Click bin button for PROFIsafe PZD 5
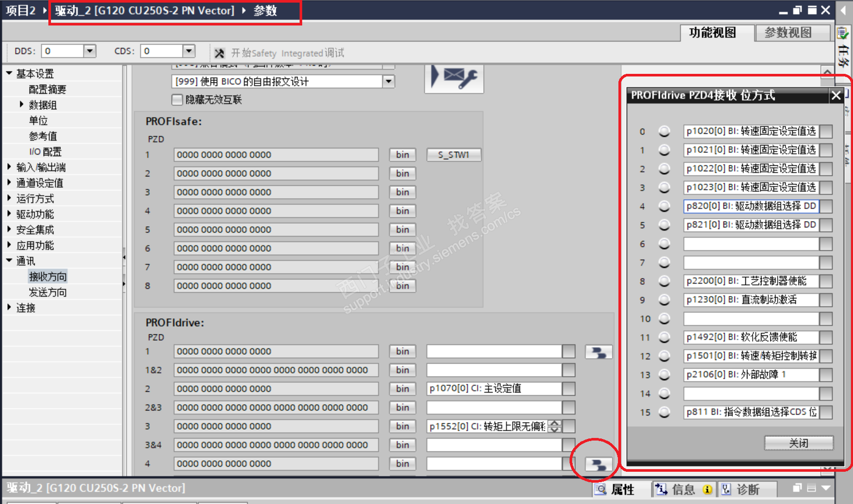853x504 pixels. point(403,230)
